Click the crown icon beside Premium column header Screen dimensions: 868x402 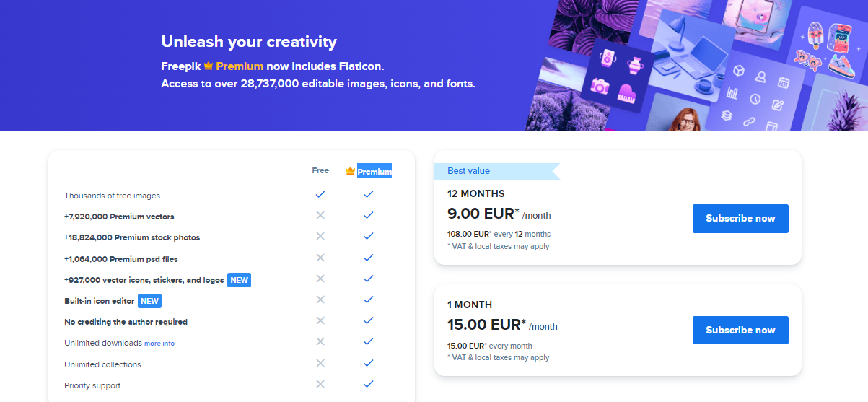(x=351, y=171)
